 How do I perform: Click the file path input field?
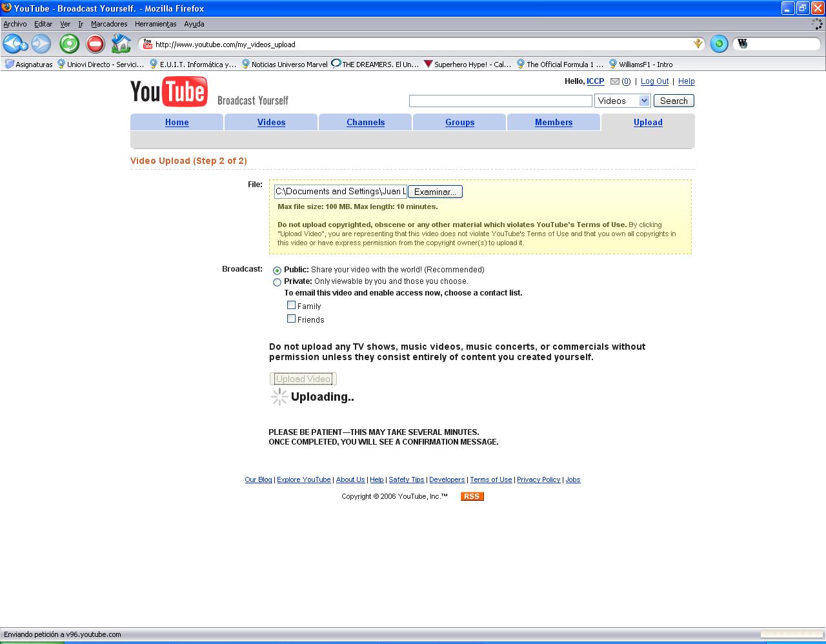click(x=341, y=192)
